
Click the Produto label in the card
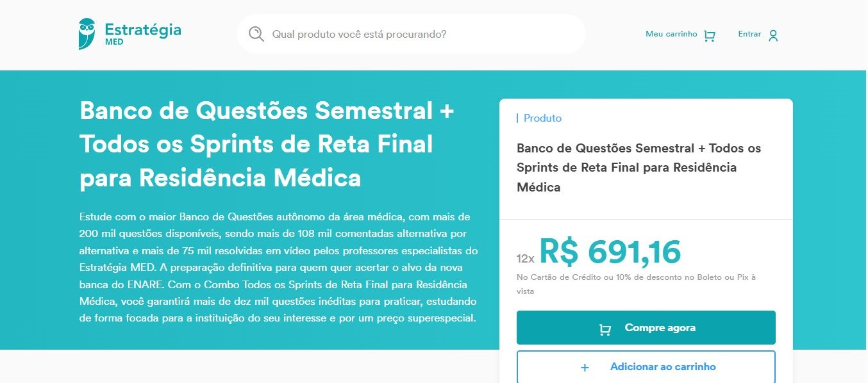tap(542, 118)
